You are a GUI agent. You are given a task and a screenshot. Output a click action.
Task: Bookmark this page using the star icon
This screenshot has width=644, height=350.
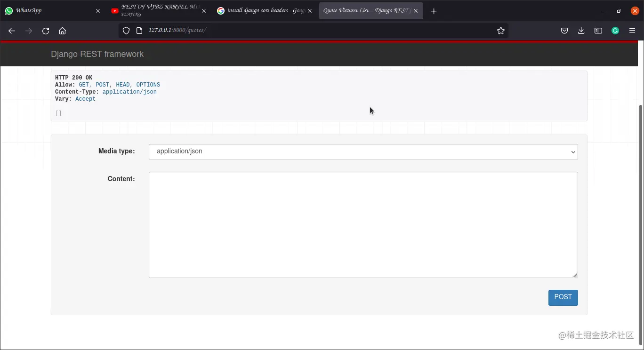500,31
